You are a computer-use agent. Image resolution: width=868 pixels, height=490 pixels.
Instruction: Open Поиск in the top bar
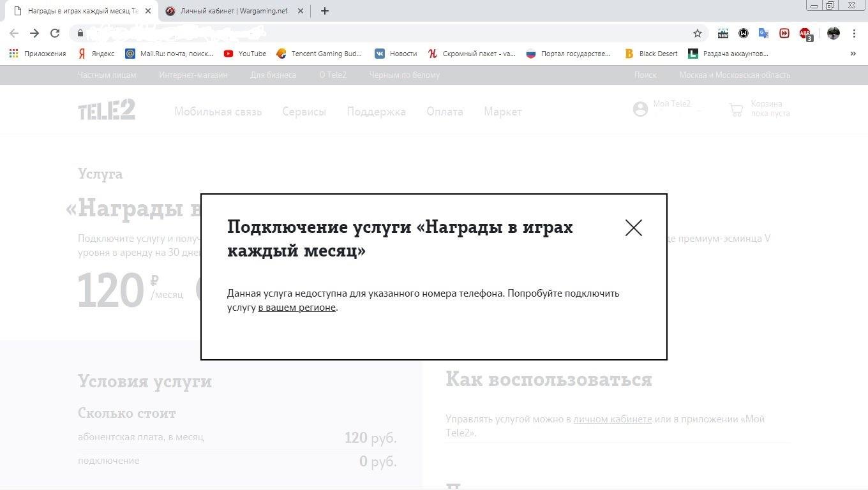(x=645, y=75)
